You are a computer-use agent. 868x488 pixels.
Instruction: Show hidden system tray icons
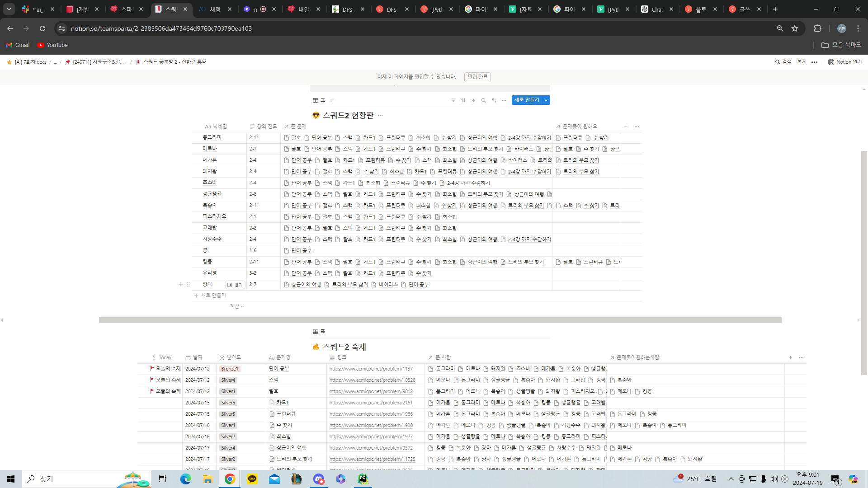731,479
